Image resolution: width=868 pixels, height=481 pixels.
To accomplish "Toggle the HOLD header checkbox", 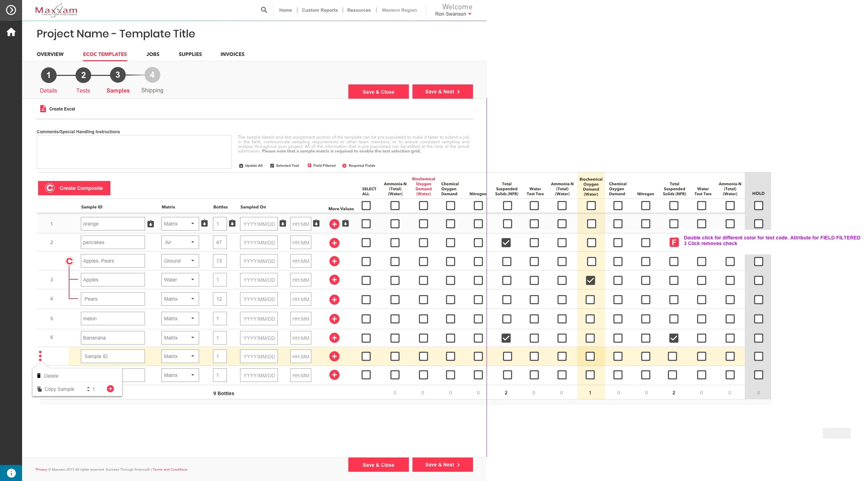I will pyautogui.click(x=758, y=206).
